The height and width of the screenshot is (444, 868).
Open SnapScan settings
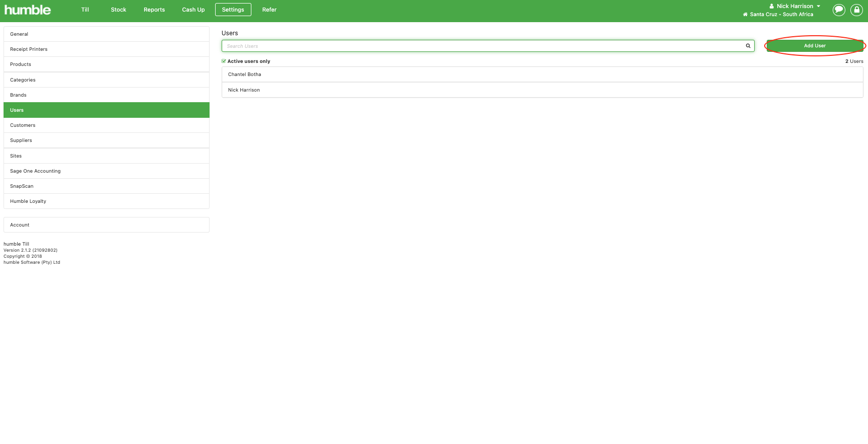(106, 186)
